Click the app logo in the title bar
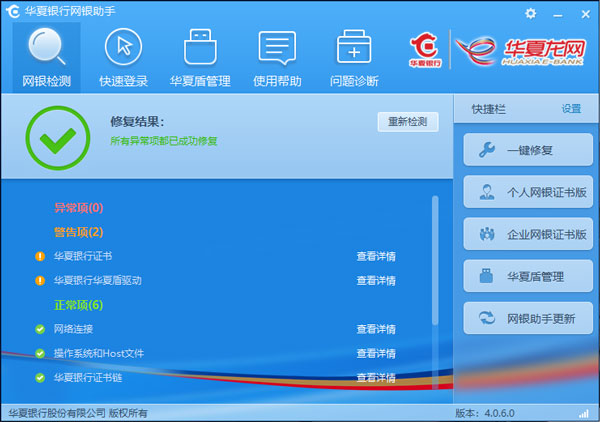Screen dimensions: 600x422 coord(13,11)
